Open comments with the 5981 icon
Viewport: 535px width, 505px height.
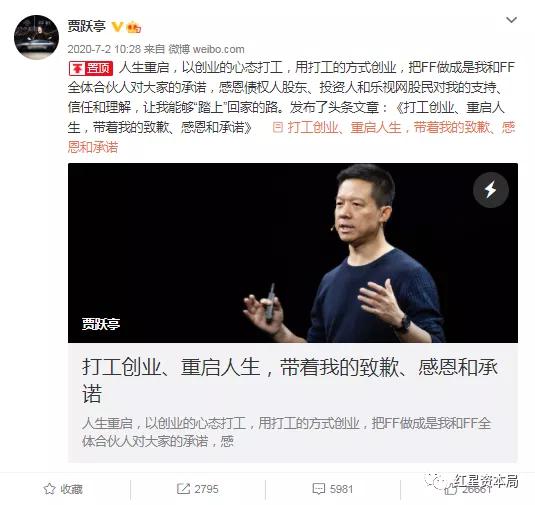pos(319,489)
